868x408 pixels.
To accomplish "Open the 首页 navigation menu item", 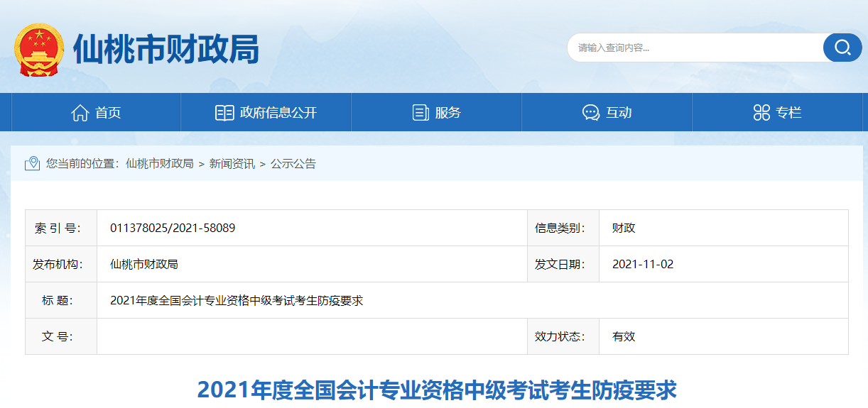I will (x=108, y=113).
